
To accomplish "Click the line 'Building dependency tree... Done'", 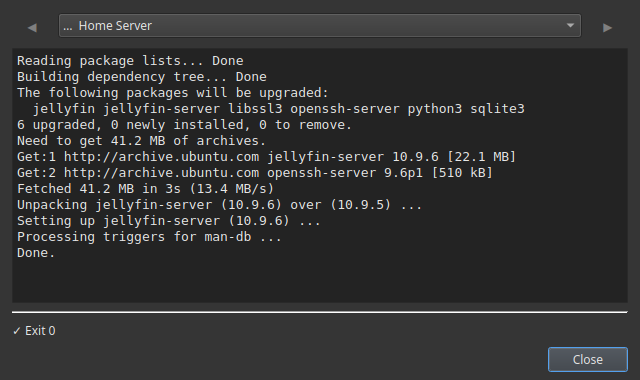I will click(x=142, y=77).
